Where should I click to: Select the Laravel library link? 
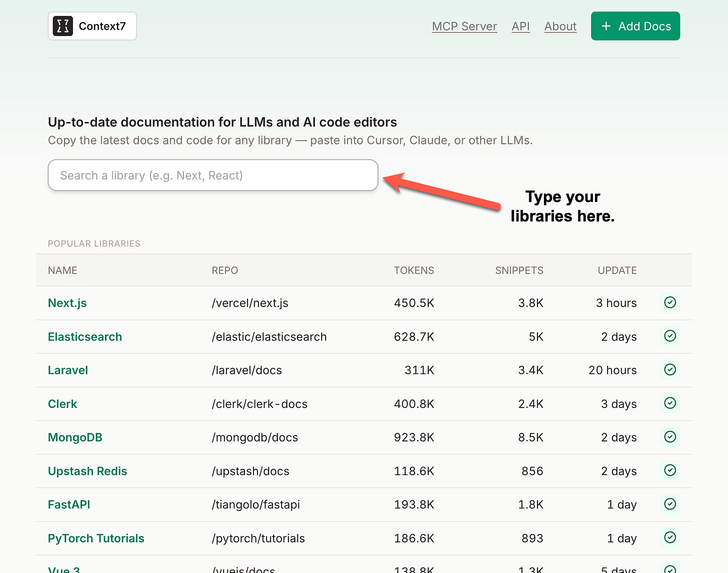click(68, 370)
